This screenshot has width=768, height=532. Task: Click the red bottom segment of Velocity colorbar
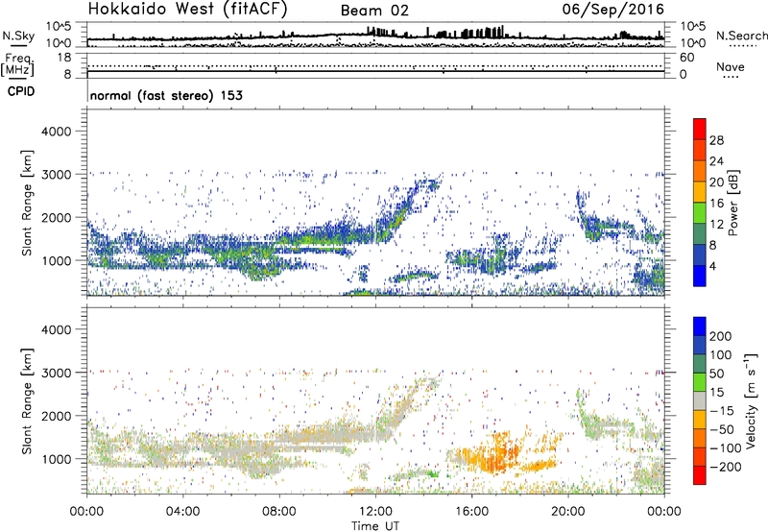(700, 475)
